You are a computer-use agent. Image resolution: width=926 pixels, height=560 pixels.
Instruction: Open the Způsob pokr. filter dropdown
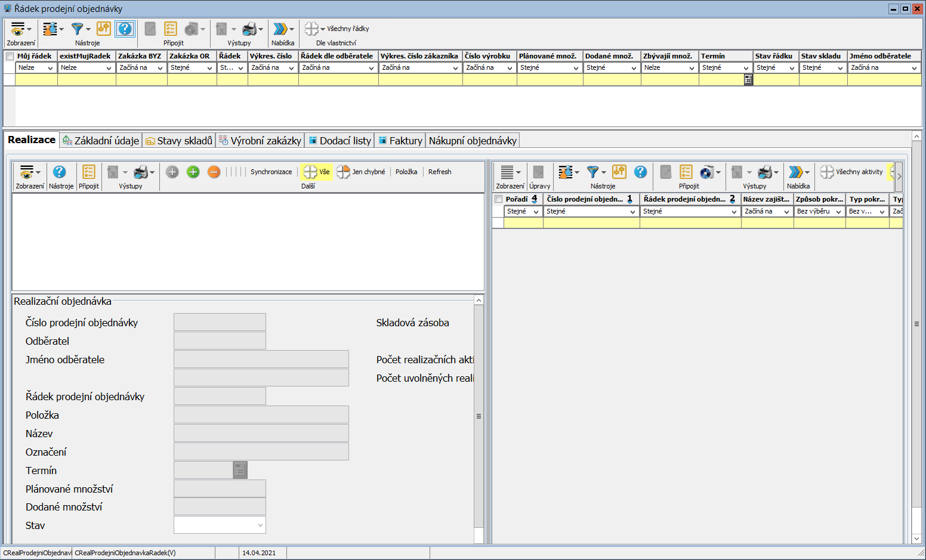click(x=838, y=212)
